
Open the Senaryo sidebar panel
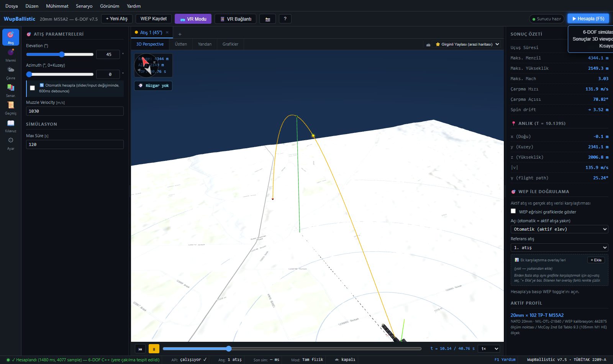coord(11,90)
